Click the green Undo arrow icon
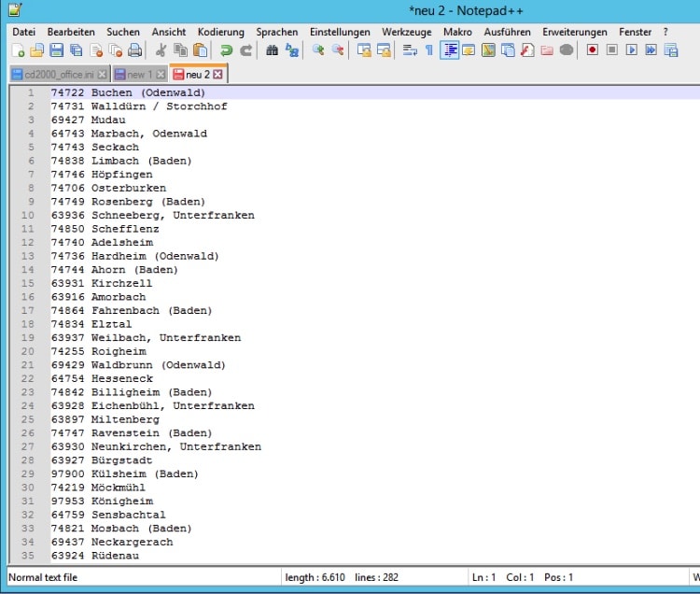The width and height of the screenshot is (700, 594). click(x=226, y=50)
